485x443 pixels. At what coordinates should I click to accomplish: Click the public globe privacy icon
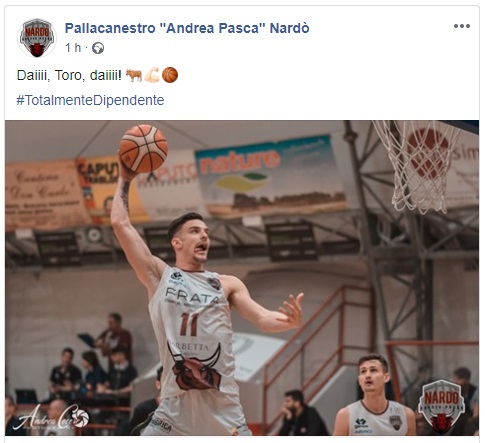point(98,48)
